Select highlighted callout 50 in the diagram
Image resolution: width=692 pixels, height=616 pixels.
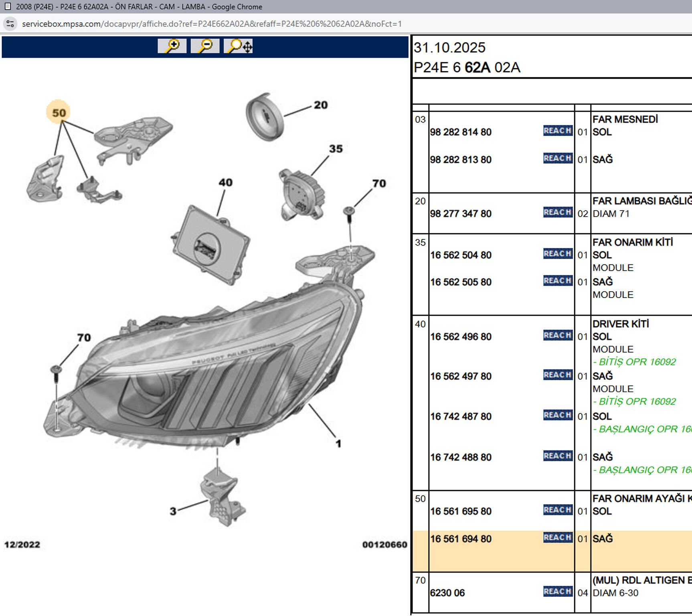[x=59, y=112]
